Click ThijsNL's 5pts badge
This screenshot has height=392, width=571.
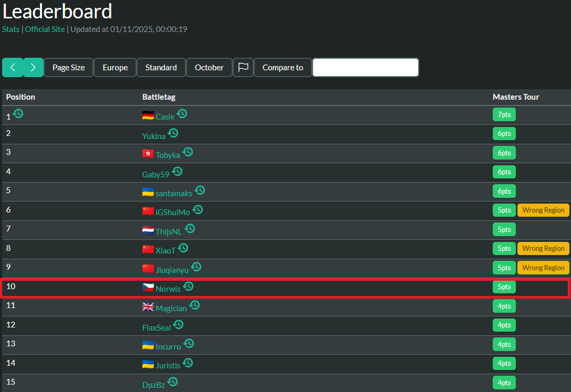point(504,229)
